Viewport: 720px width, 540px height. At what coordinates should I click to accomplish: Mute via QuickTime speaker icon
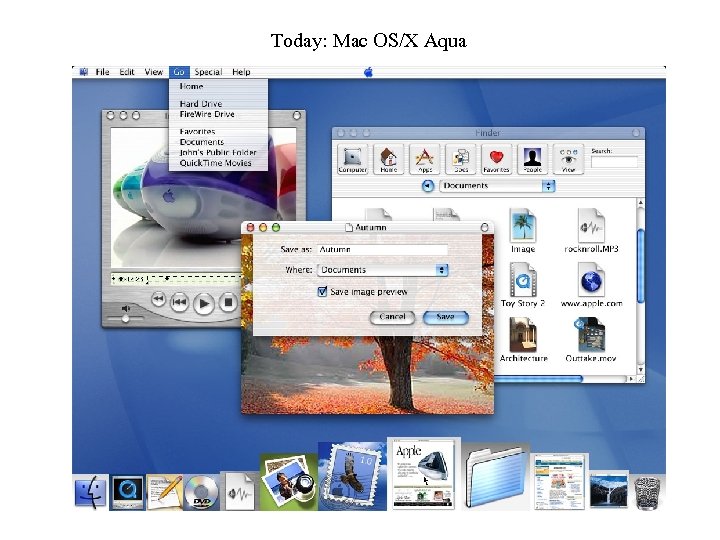click(125, 309)
